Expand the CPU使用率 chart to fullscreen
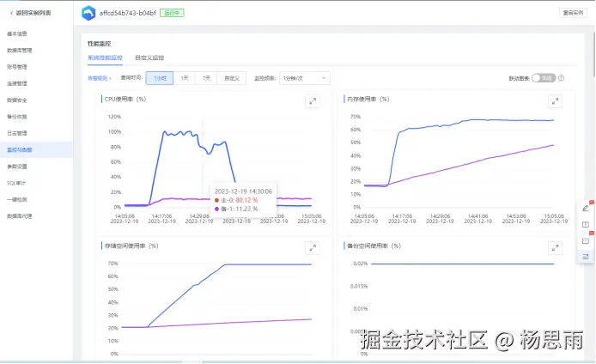Viewport: 596px width, 364px height. click(x=313, y=101)
